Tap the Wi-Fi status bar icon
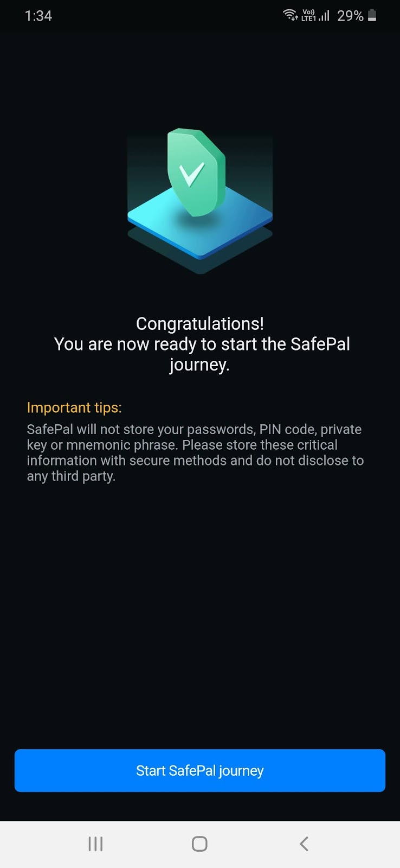Viewport: 400px width, 868px height. point(291,15)
